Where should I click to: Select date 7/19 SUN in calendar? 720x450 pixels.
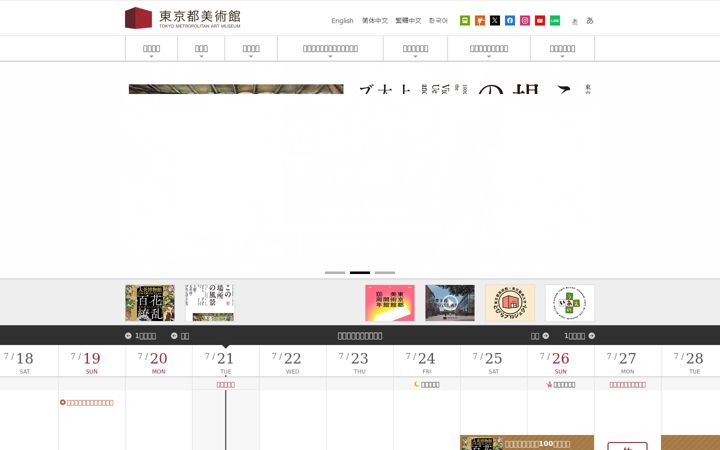[x=92, y=361]
